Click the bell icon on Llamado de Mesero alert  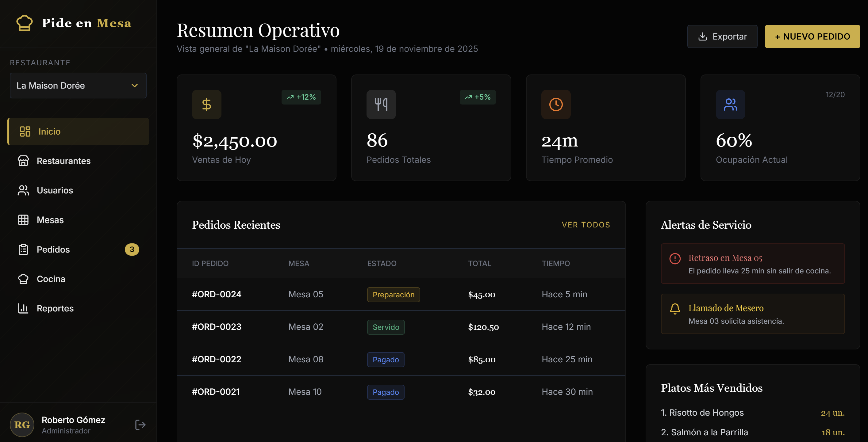click(675, 308)
